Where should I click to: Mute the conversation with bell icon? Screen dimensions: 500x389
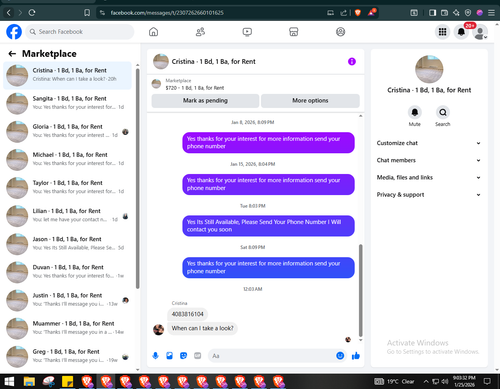[x=415, y=112]
